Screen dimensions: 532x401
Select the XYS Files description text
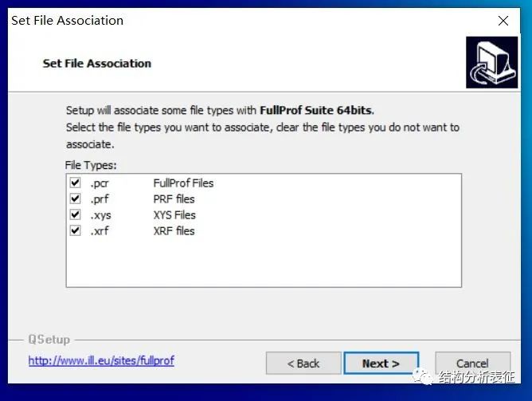point(174,215)
